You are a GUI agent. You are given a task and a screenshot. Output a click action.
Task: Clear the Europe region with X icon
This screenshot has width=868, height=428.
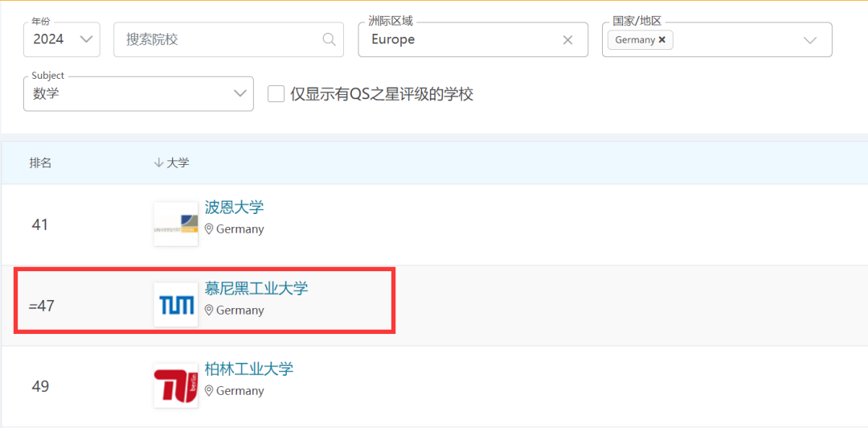(567, 40)
